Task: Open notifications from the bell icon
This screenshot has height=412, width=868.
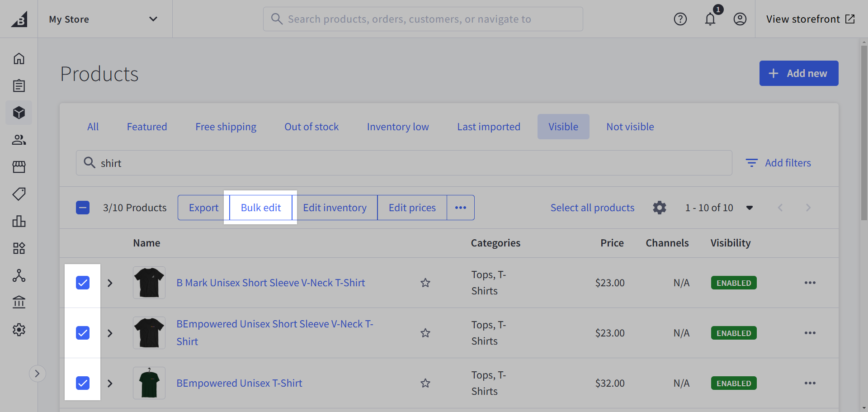Action: click(x=710, y=19)
